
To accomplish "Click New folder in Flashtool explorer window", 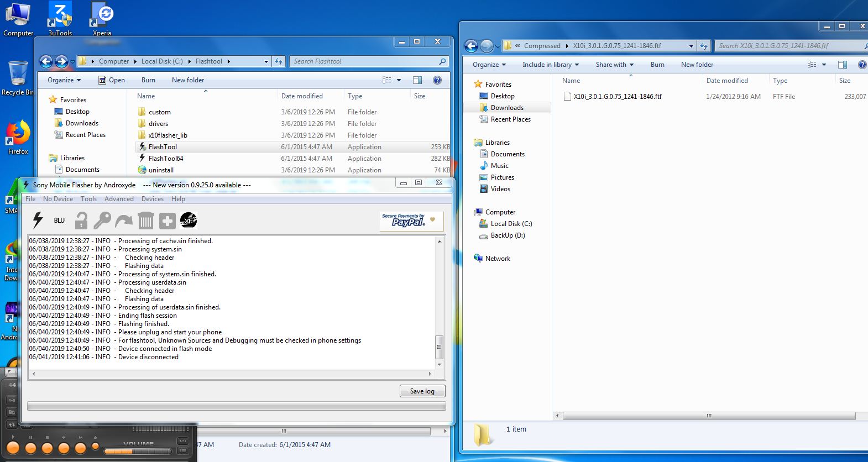I will click(188, 80).
